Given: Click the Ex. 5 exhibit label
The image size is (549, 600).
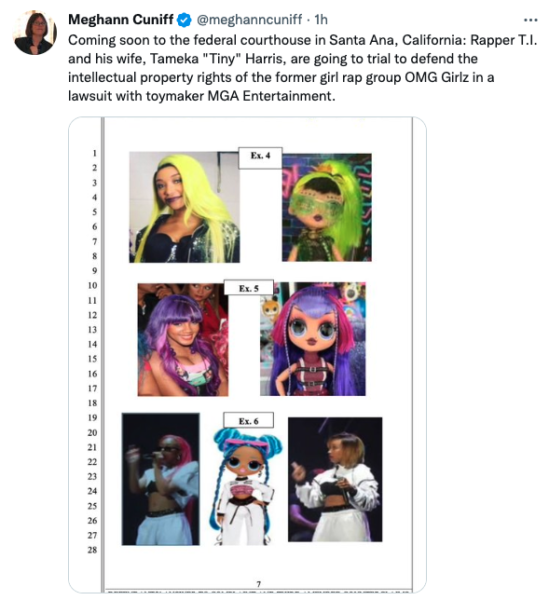Looking at the screenshot, I should coord(249,288).
